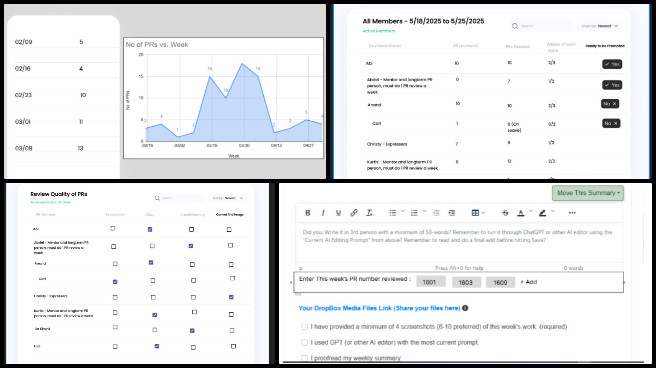Click the Yes promotion button in Abi's row
The width and height of the screenshot is (656, 368).
(x=612, y=64)
